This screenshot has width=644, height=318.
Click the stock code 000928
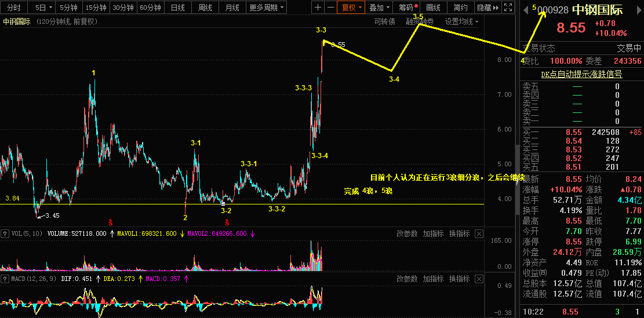point(553,10)
